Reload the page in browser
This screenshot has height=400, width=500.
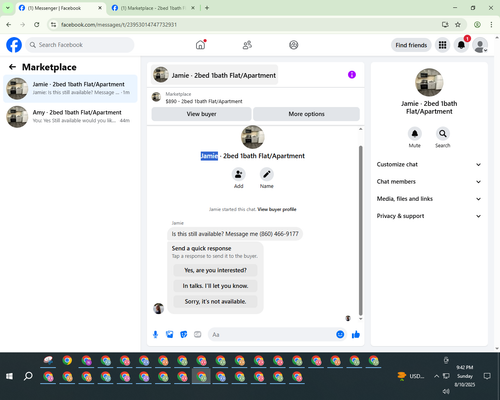pos(37,24)
